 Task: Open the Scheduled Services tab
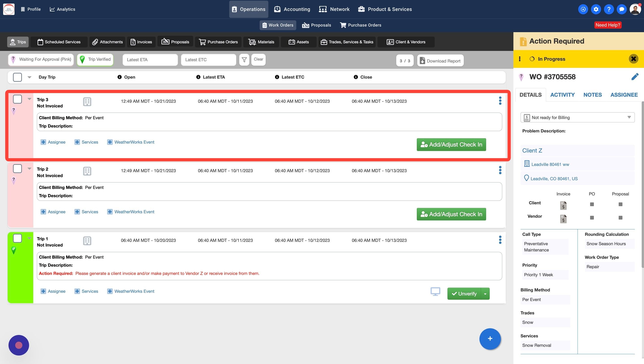point(59,42)
